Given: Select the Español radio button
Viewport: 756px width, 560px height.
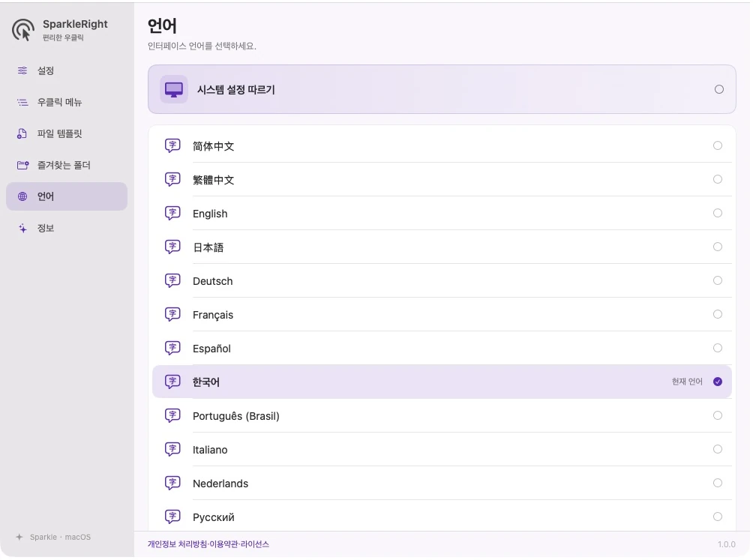Looking at the screenshot, I should 718,348.
